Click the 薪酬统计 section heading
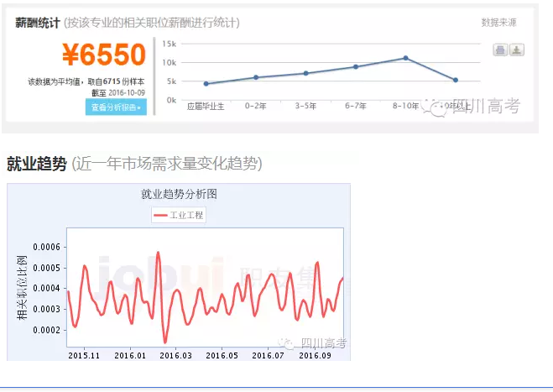Image resolution: width=553 pixels, height=392 pixels. pos(38,23)
